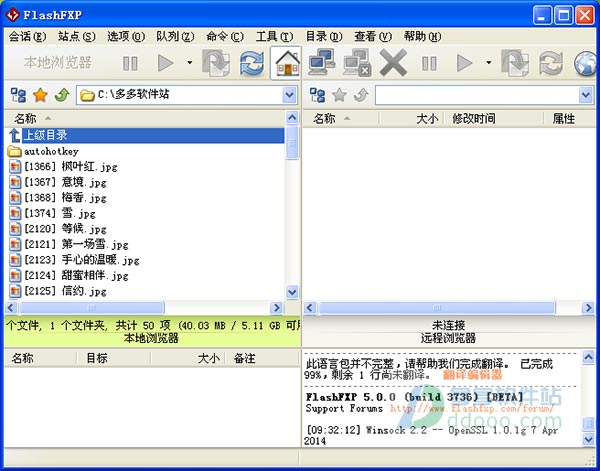Sort remote list by 大小 column
The width and height of the screenshot is (600, 471).
[x=411, y=119]
